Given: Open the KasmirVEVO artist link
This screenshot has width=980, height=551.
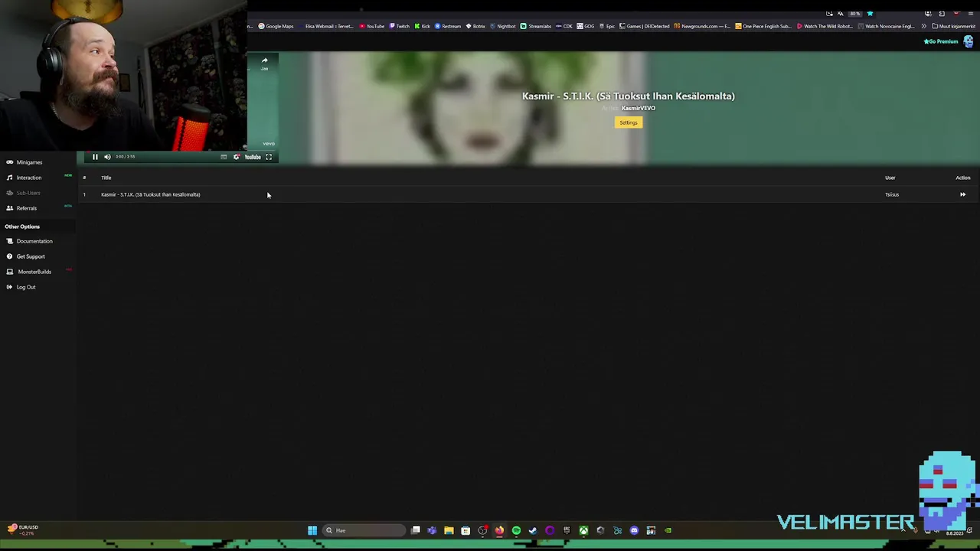Looking at the screenshot, I should click(638, 108).
